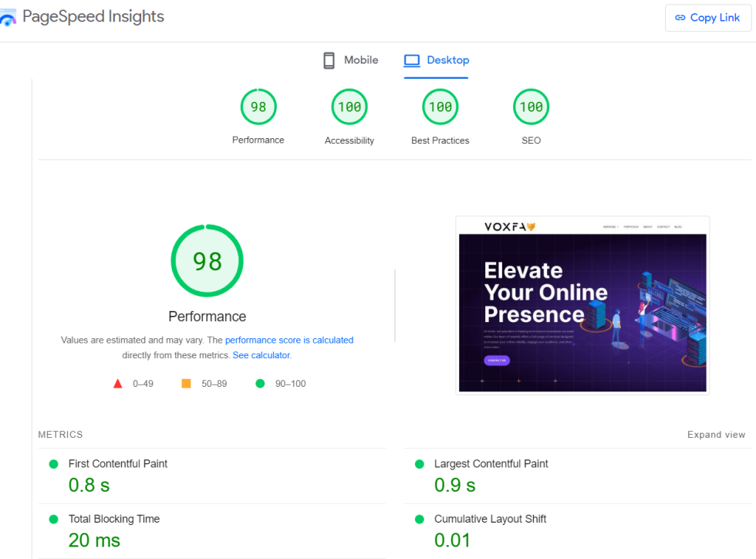Click the large Performance gauge above the metrics
The image size is (756, 559).
coord(207,261)
